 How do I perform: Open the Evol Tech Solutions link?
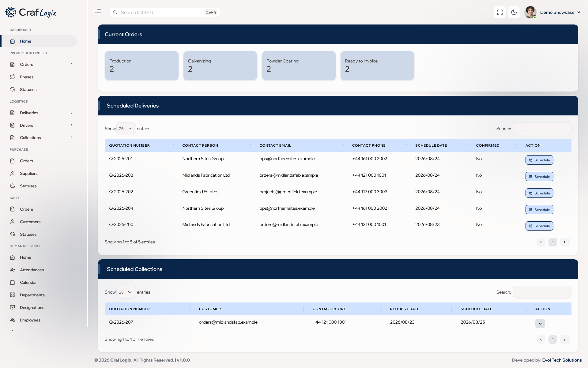coord(562,360)
